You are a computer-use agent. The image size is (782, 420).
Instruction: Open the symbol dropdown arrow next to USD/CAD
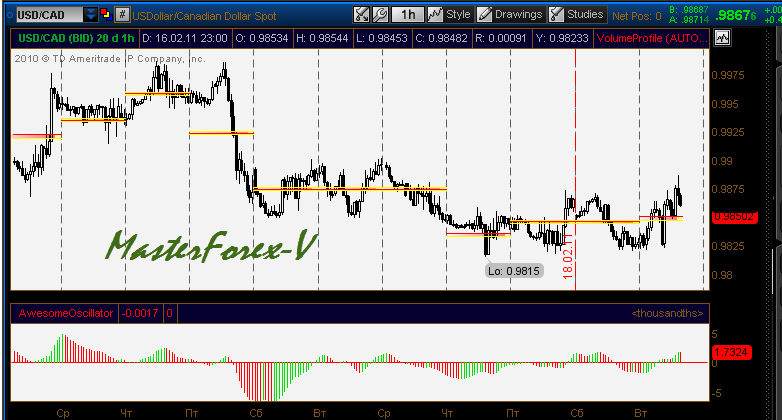coord(90,14)
